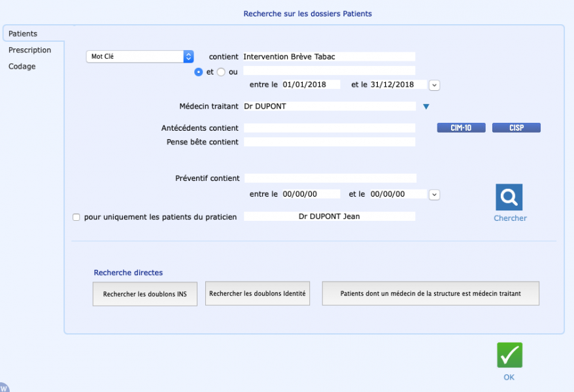The width and height of the screenshot is (574, 392).
Task: Click the Antécédents contient input field
Action: tap(329, 127)
